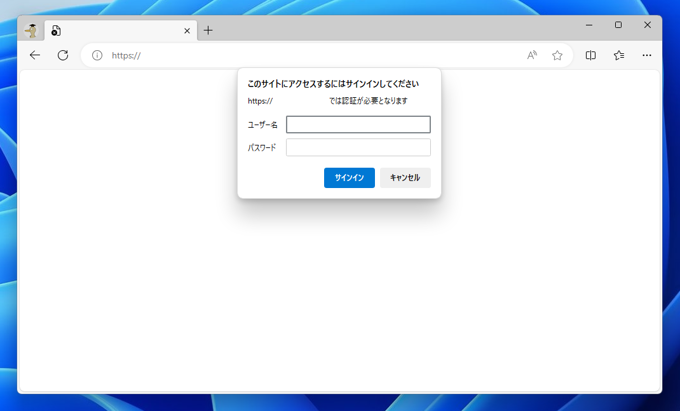Image resolution: width=680 pixels, height=411 pixels.
Task: Reload the current page
Action: click(63, 55)
